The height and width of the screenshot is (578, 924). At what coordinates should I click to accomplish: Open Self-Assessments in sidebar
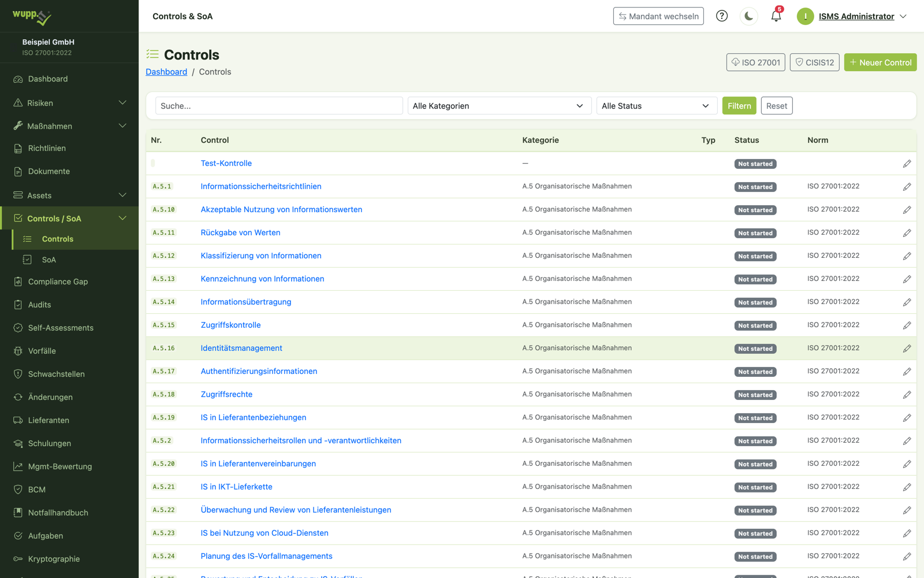69,328
